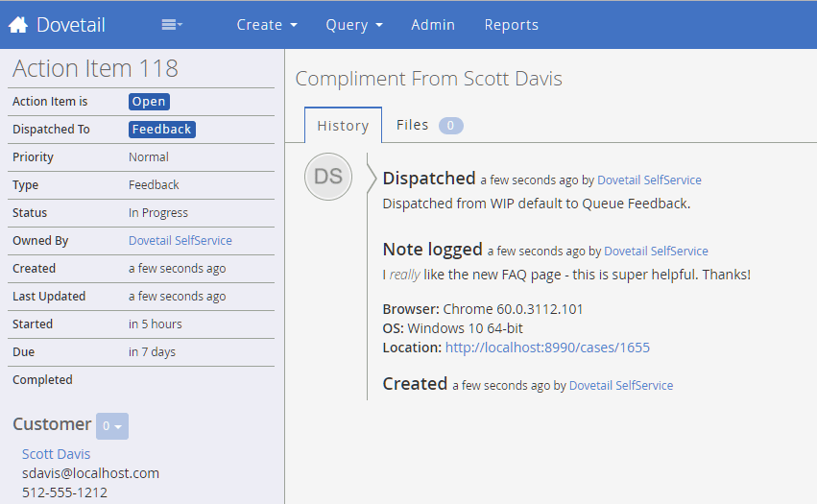Click Dovetail SelfService in Dispatched entry
The width and height of the screenshot is (817, 504).
649,180
